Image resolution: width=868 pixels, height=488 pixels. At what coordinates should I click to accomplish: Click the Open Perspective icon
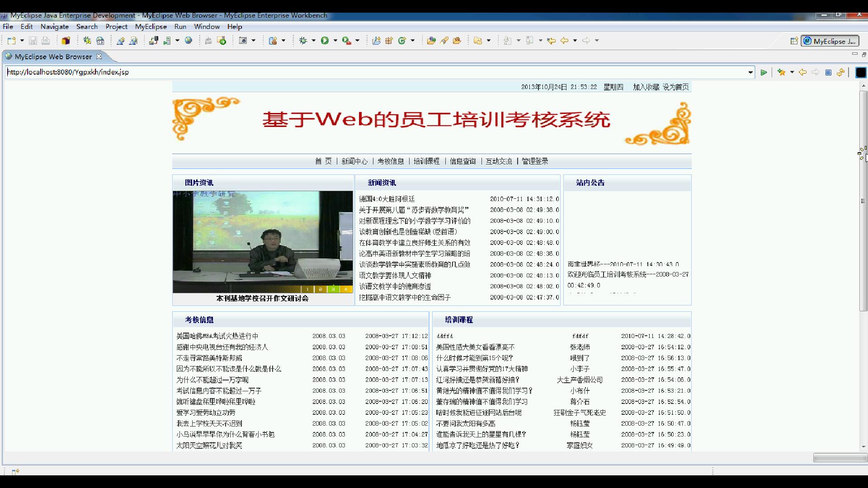point(794,41)
